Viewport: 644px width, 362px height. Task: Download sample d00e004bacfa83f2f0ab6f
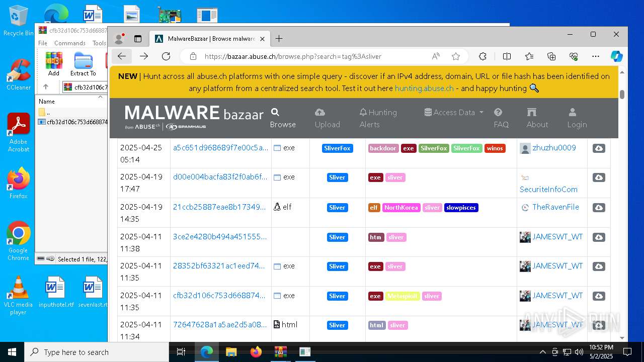[599, 177]
